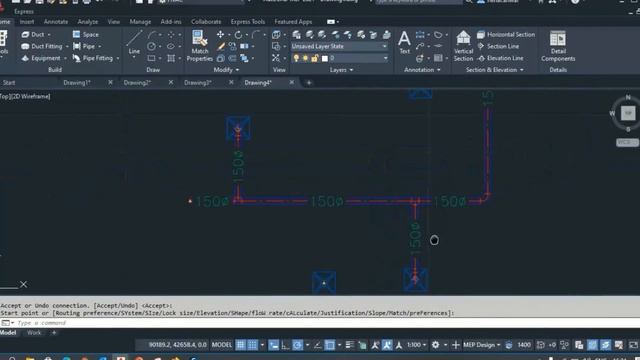Screen dimensions: 640x360
Task: Open the Start file tab
Action: click(9, 83)
